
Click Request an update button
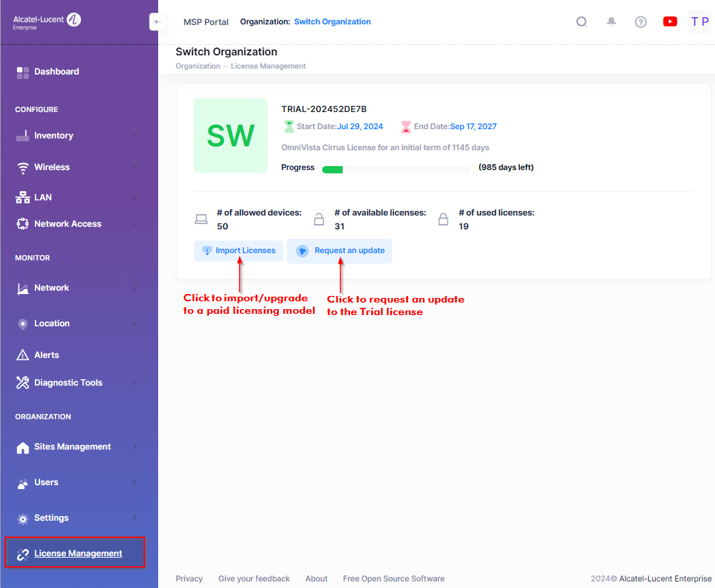(339, 251)
